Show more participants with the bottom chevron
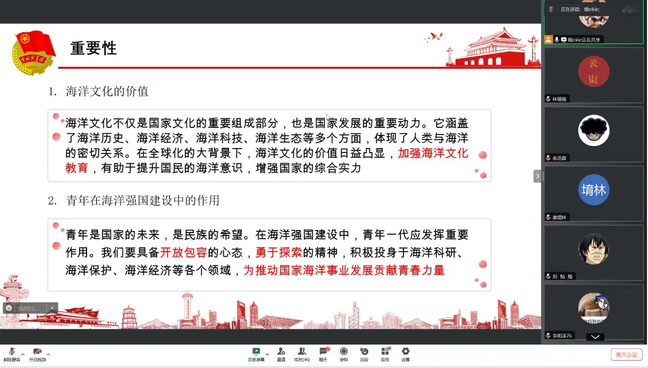Screen dimensions: 648x368 pyautogui.click(x=595, y=337)
